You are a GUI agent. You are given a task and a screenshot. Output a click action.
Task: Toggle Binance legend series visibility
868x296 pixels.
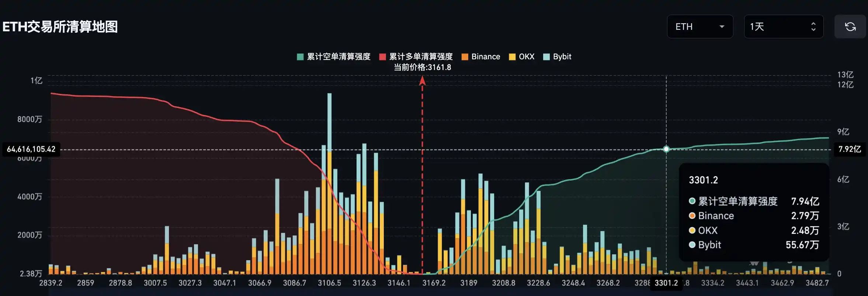(481, 57)
